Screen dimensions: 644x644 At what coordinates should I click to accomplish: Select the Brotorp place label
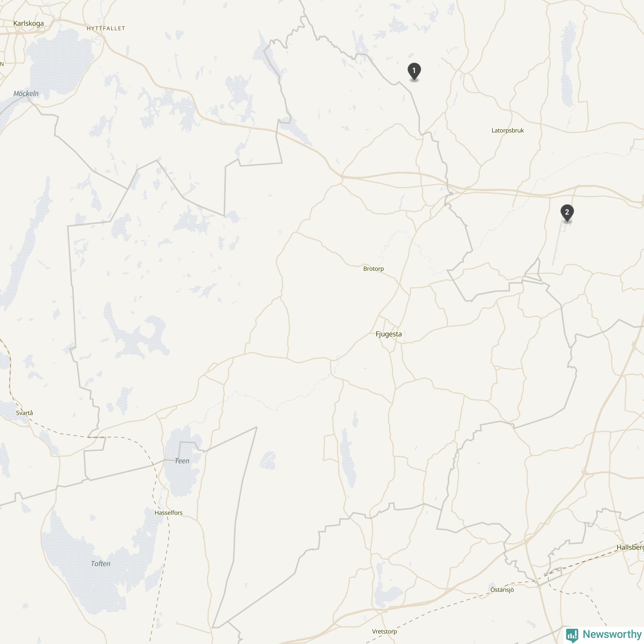(373, 269)
